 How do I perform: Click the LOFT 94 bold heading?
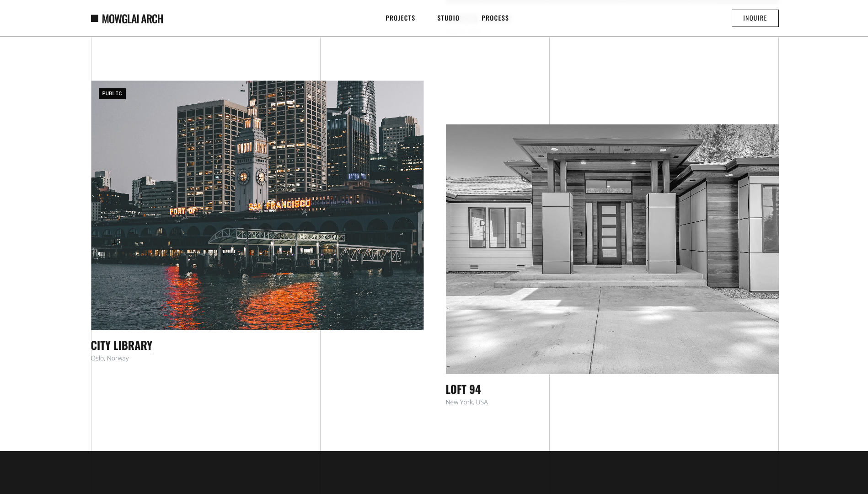click(x=463, y=390)
